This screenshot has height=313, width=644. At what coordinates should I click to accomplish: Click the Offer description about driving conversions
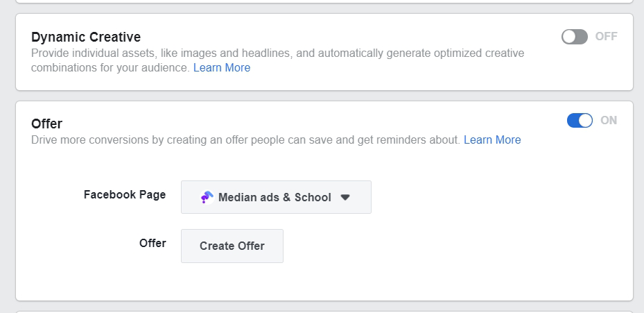point(245,139)
